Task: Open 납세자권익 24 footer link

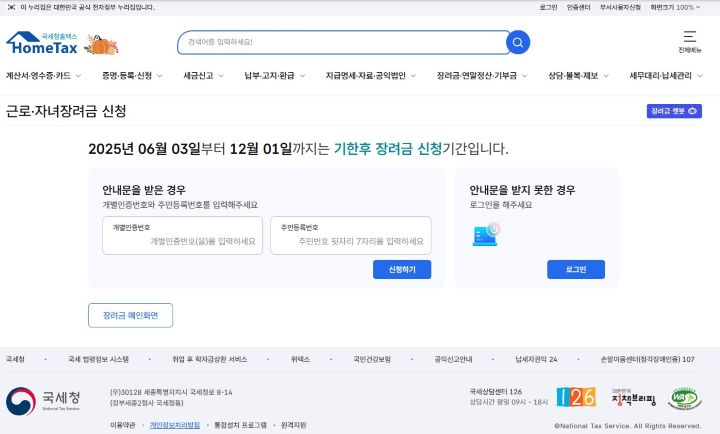Action: (536, 359)
